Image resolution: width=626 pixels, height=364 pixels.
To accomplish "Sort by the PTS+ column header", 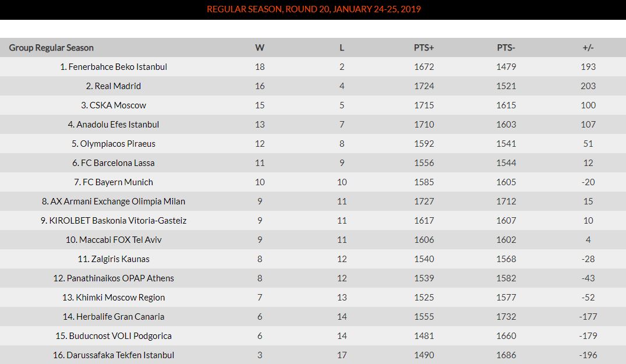I will coord(423,48).
